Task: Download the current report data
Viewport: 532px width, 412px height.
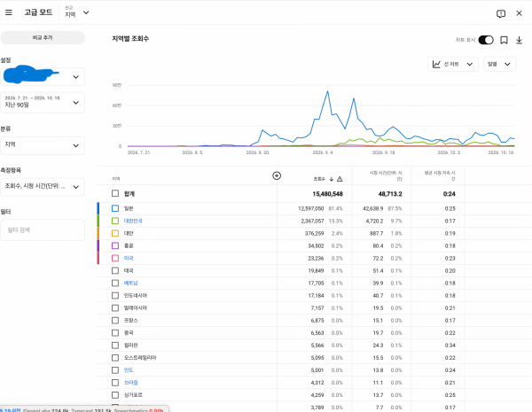Action: tap(519, 40)
